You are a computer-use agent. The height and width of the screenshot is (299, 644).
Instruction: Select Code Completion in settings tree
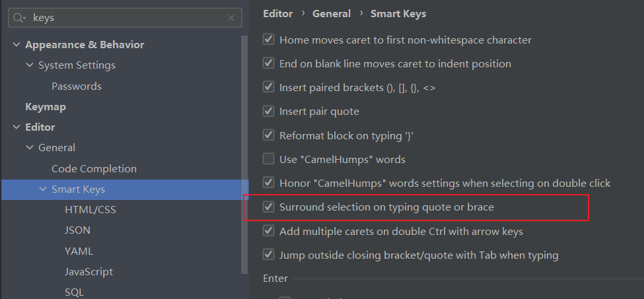click(x=94, y=168)
